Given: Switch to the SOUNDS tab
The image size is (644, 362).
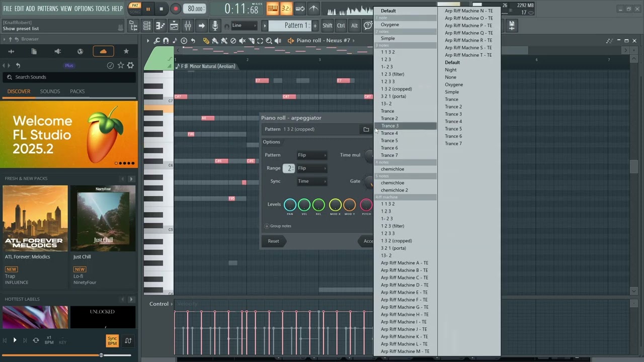Looking at the screenshot, I should tap(50, 92).
